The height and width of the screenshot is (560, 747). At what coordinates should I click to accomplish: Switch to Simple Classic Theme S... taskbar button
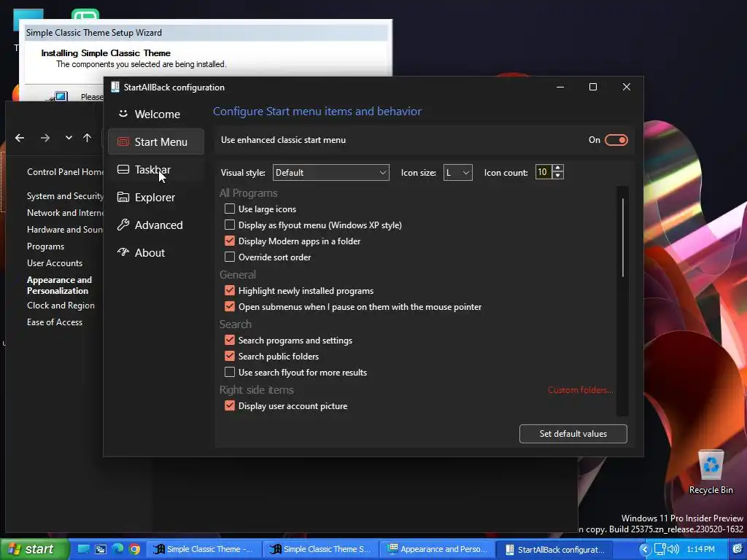click(x=320, y=549)
